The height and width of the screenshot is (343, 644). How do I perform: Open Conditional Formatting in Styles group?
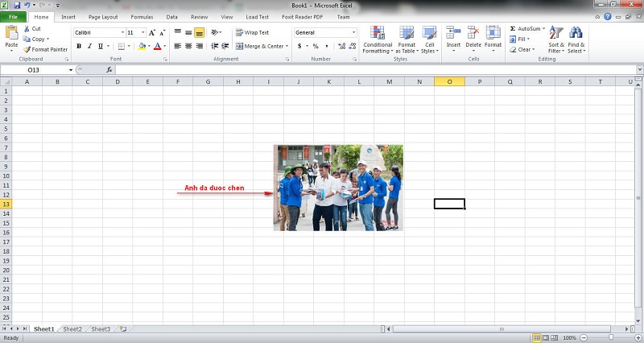click(378, 39)
